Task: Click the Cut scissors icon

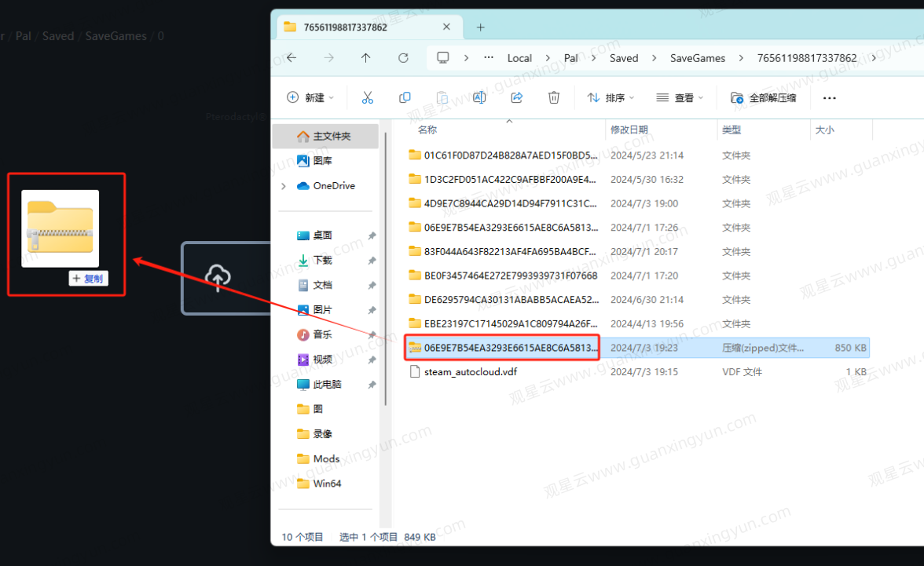Action: click(x=367, y=98)
